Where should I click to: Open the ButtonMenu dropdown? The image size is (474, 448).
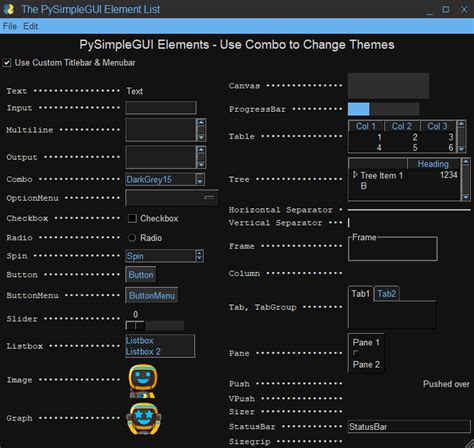[152, 295]
